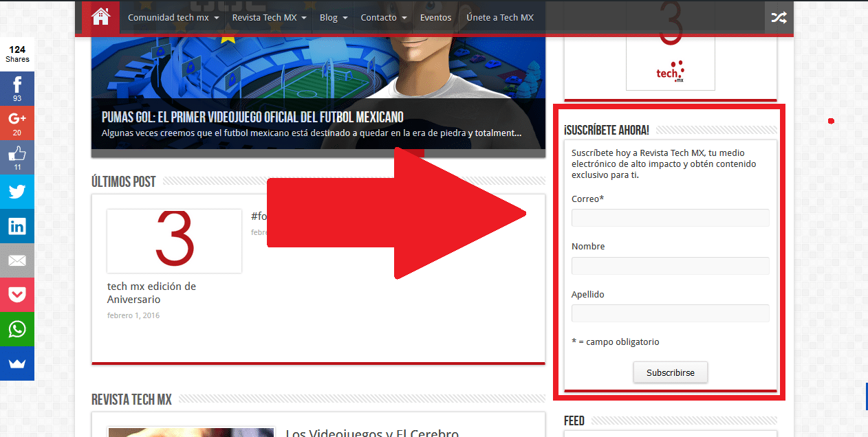Open the Blog menu item
Screen dimensions: 868x437
pos(329,17)
